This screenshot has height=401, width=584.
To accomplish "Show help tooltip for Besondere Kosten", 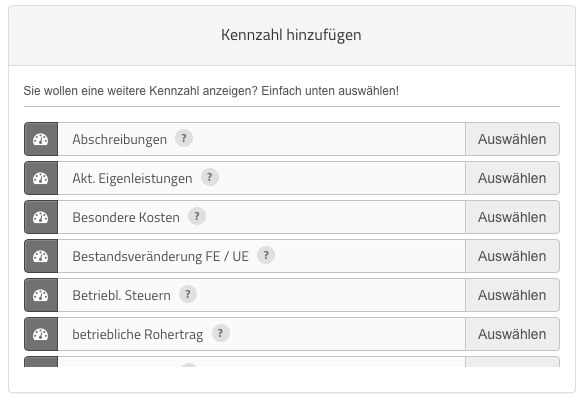I will click(x=197, y=216).
